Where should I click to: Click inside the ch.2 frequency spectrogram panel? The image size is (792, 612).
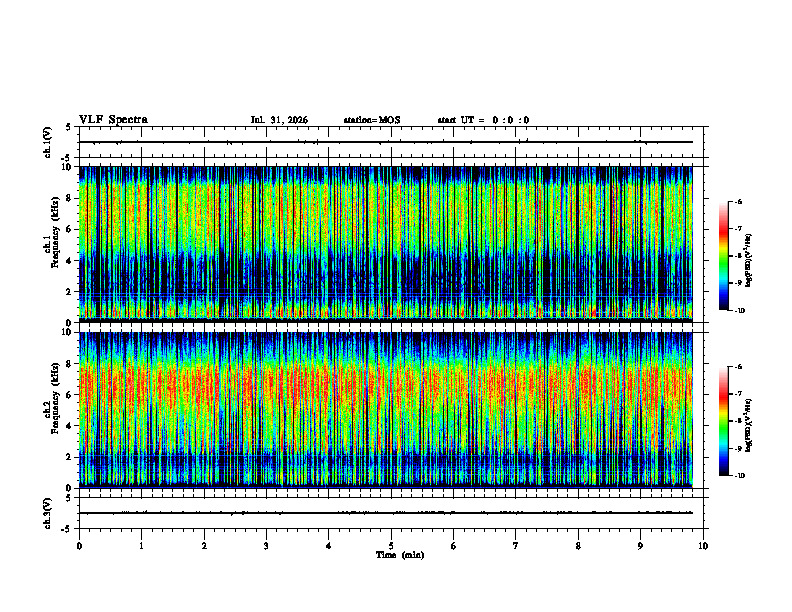click(386, 410)
